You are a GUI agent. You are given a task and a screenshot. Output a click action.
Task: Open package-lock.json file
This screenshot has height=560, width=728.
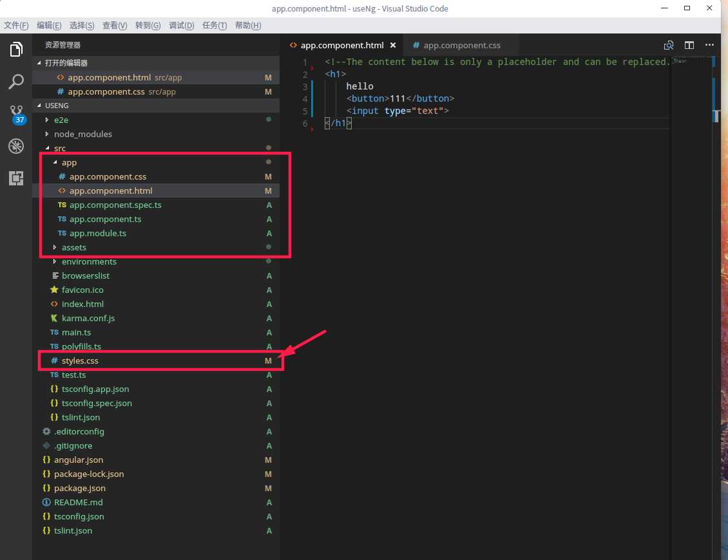click(155, 474)
